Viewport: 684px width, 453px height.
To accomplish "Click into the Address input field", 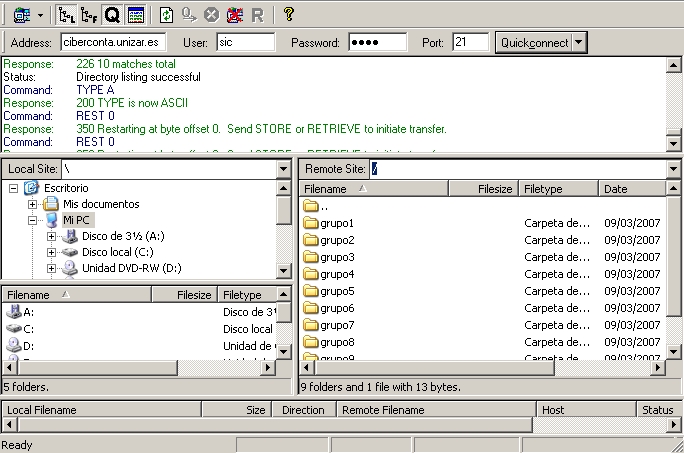I will point(110,43).
